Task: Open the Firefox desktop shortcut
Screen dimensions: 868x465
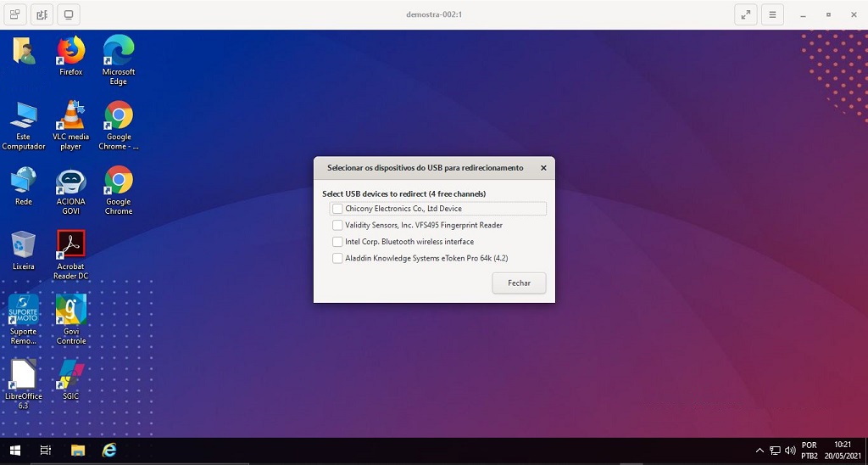Action: (x=71, y=51)
